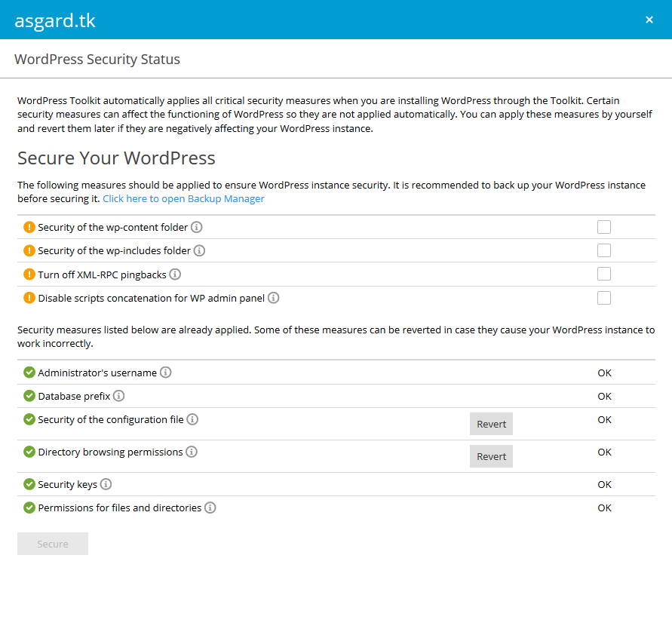The height and width of the screenshot is (641, 672).
Task: Click OK status for Database prefix
Action: pos(604,397)
